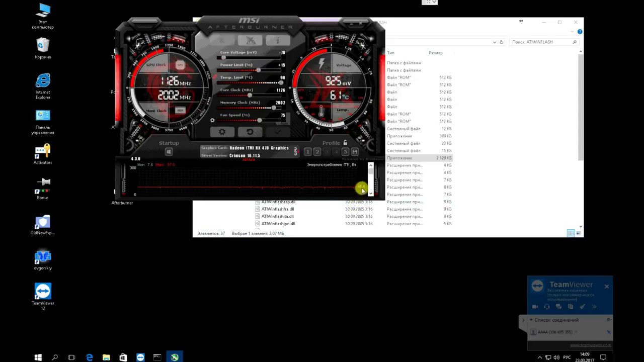Visit www.teamviewer.com link
The image size is (644, 362).
(x=591, y=345)
